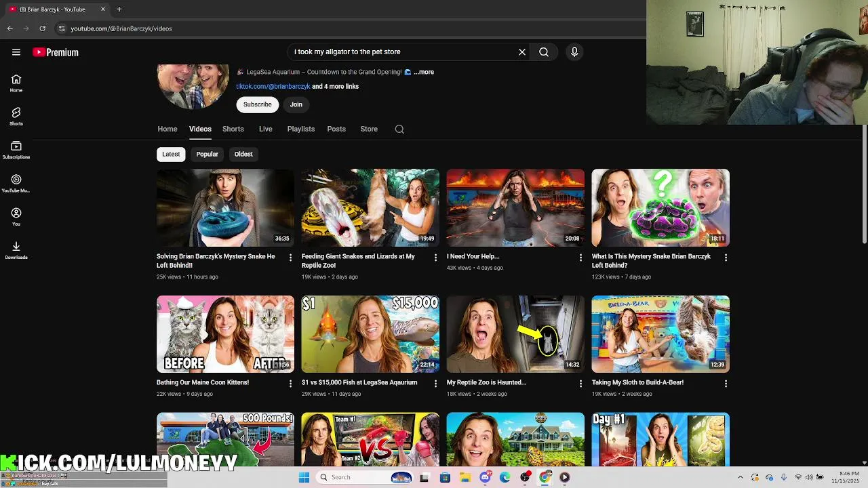
Task: Go to Home in the sidebar
Action: (16, 83)
